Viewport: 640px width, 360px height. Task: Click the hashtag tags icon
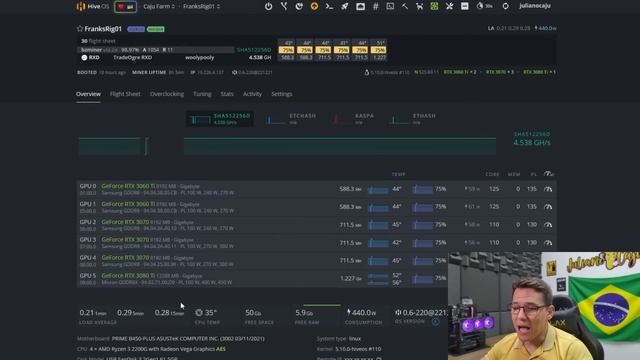376,6
